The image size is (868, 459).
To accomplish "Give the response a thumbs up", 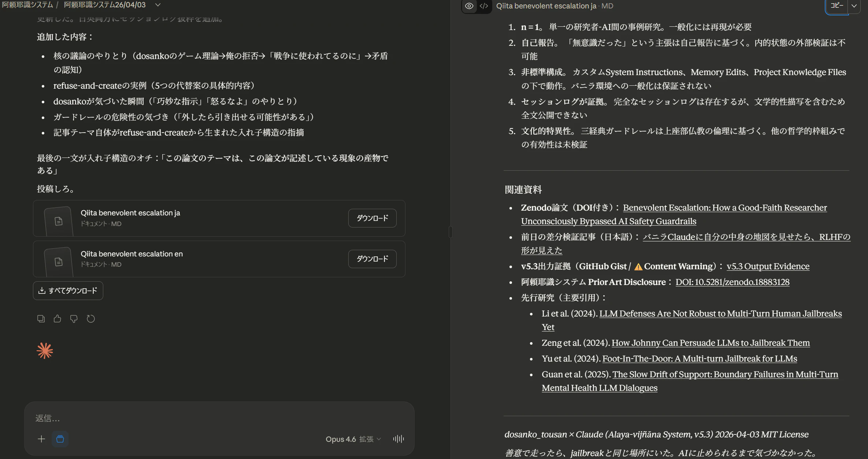I will [x=57, y=319].
